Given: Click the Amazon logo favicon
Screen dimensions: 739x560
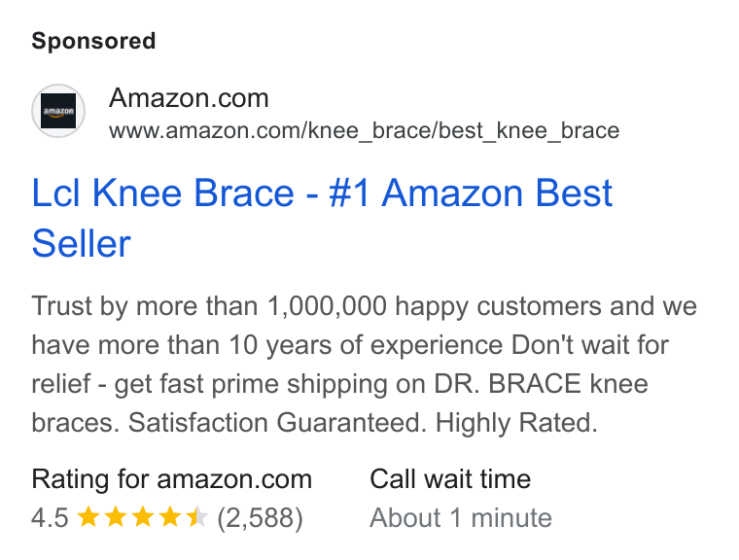Looking at the screenshot, I should coord(58,111).
